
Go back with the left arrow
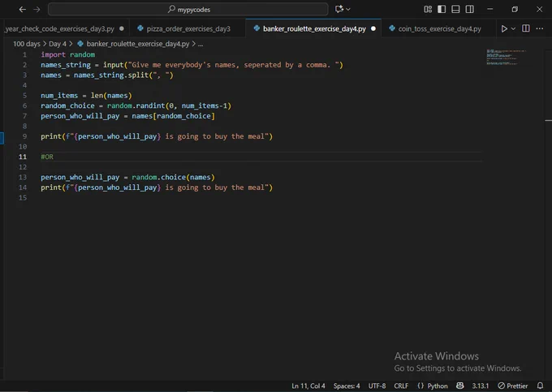point(23,10)
